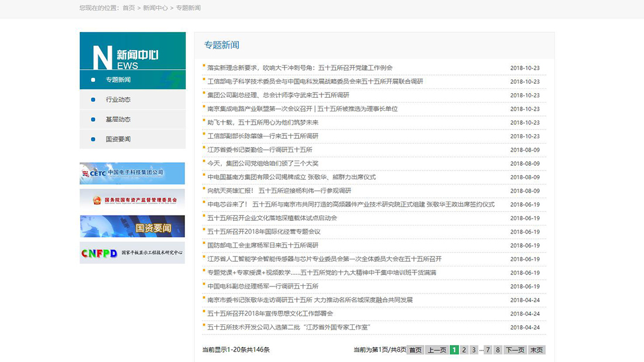Viewport: 644px width, 362px height.
Task: Open the CNFPD 国家平板显示工程技术研究中心 banner
Action: 132,252
